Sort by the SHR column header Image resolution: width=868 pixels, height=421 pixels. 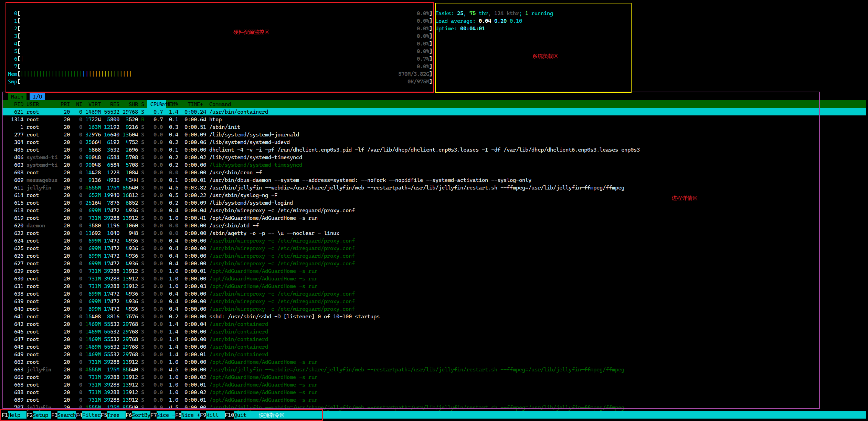click(x=134, y=104)
